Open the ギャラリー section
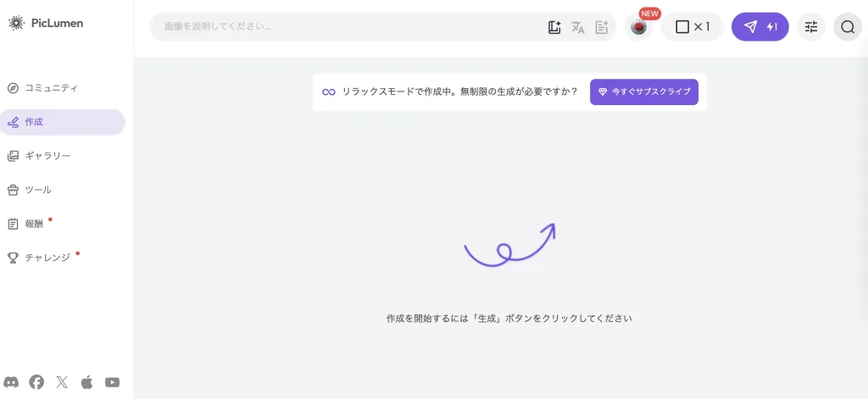Image resolution: width=868 pixels, height=399 pixels. [39, 156]
